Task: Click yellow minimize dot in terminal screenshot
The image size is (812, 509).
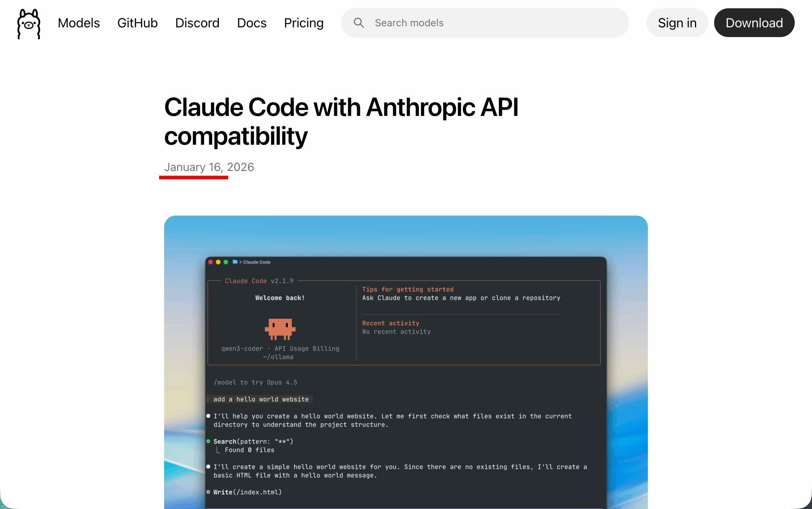Action: (218, 262)
